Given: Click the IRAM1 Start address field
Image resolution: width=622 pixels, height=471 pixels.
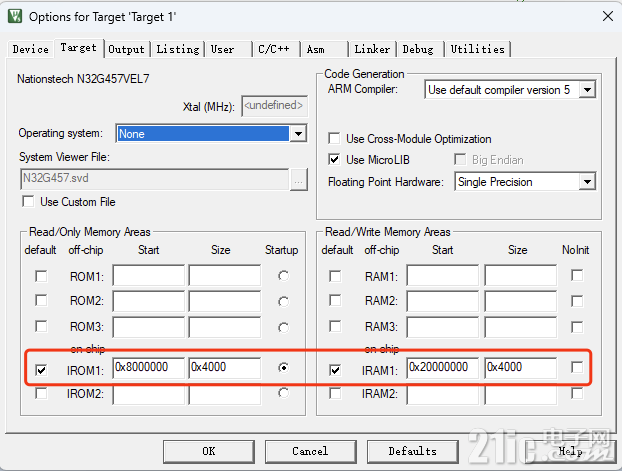Looking at the screenshot, I should pyautogui.click(x=443, y=367).
